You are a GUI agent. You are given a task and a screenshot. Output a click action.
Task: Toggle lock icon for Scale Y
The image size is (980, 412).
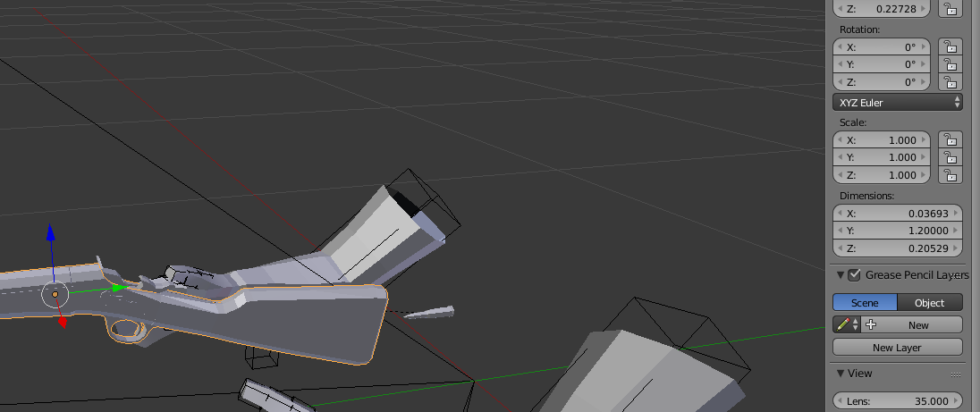tap(950, 157)
